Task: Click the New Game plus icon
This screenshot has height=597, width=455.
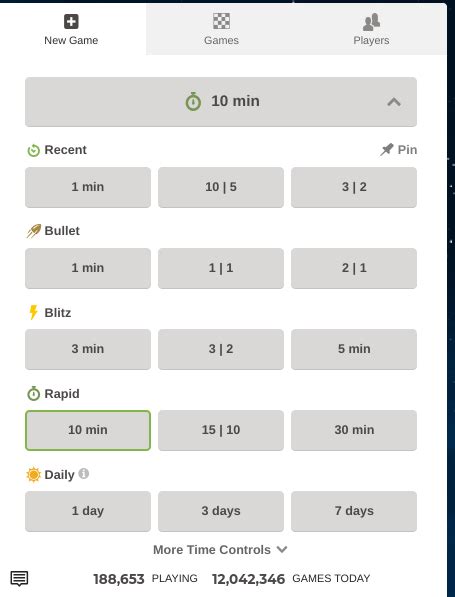Action: point(71,21)
